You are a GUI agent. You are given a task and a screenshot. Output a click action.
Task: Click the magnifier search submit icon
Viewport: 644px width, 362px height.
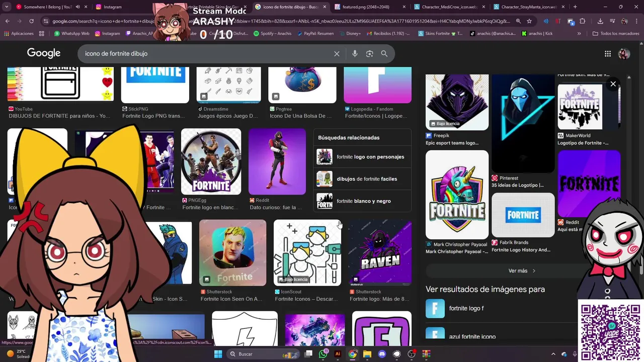(x=384, y=54)
